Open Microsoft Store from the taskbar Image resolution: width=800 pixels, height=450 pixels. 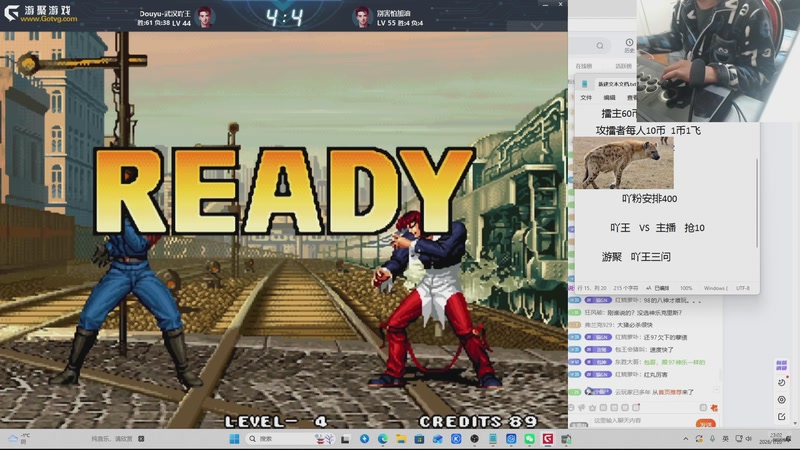click(x=419, y=439)
